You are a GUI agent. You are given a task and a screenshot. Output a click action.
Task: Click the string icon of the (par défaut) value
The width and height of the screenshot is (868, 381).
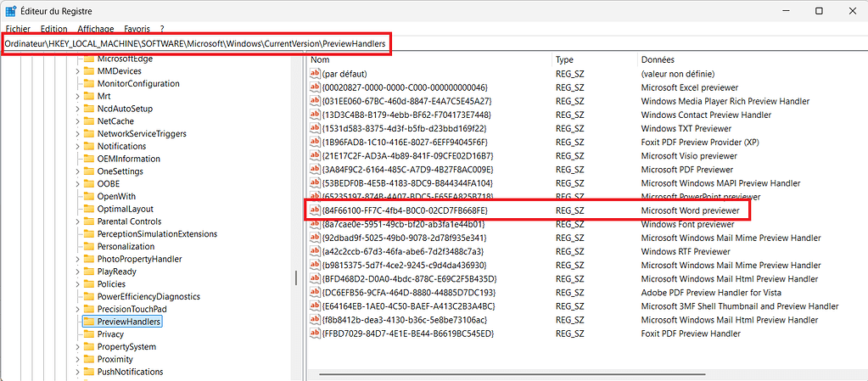pos(315,74)
